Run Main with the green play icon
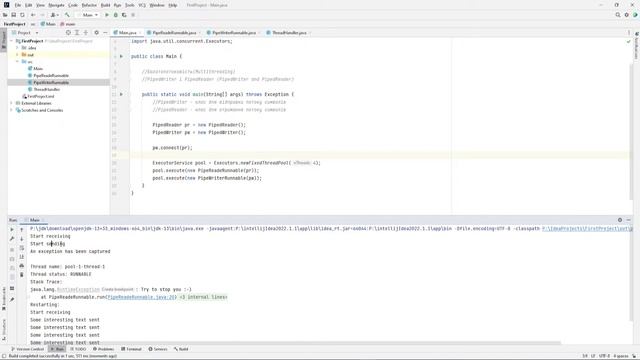The image size is (640, 360). pos(107,15)
